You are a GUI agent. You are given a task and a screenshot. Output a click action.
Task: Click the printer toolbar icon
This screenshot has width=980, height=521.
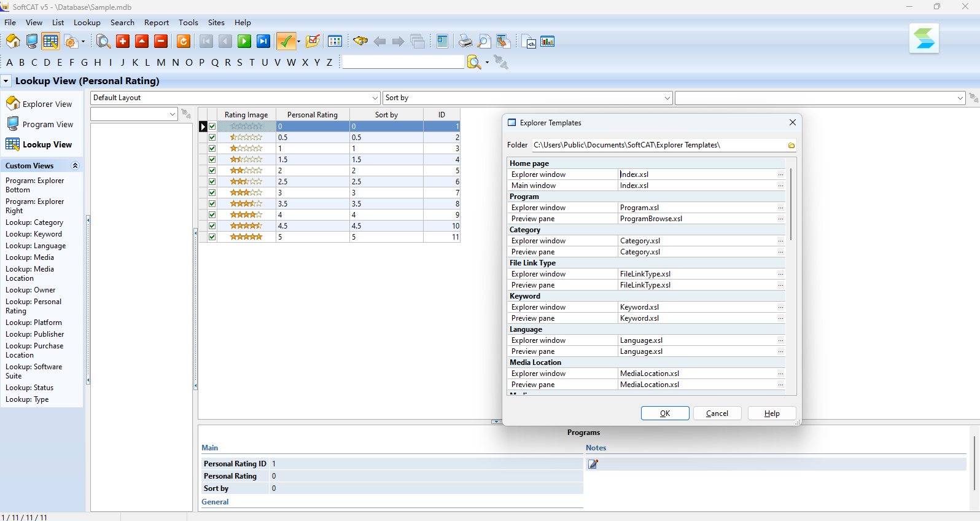click(465, 41)
